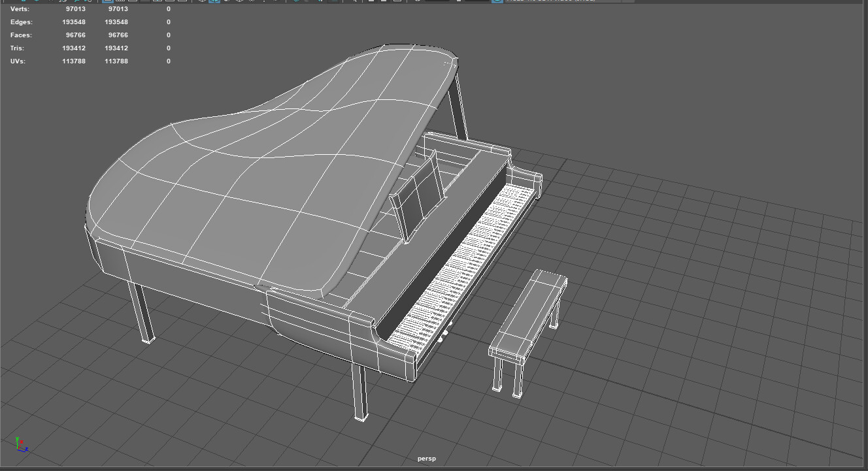
Task: Click the Verts count in the HUD readout
Action: (73, 8)
